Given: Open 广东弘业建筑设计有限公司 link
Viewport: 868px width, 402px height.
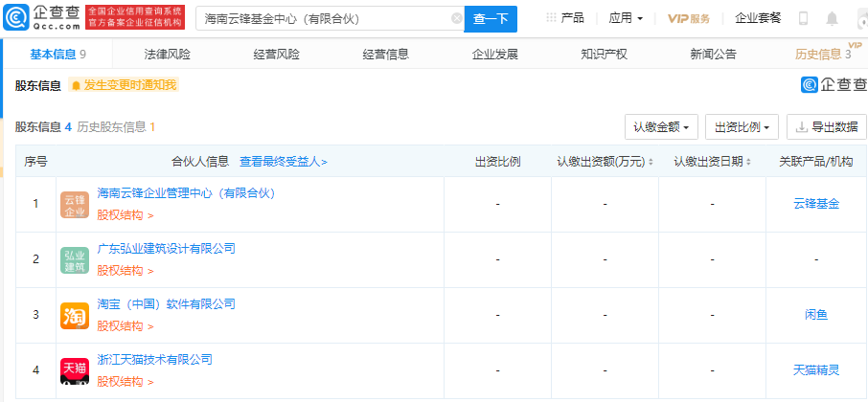Looking at the screenshot, I should coord(166,249).
